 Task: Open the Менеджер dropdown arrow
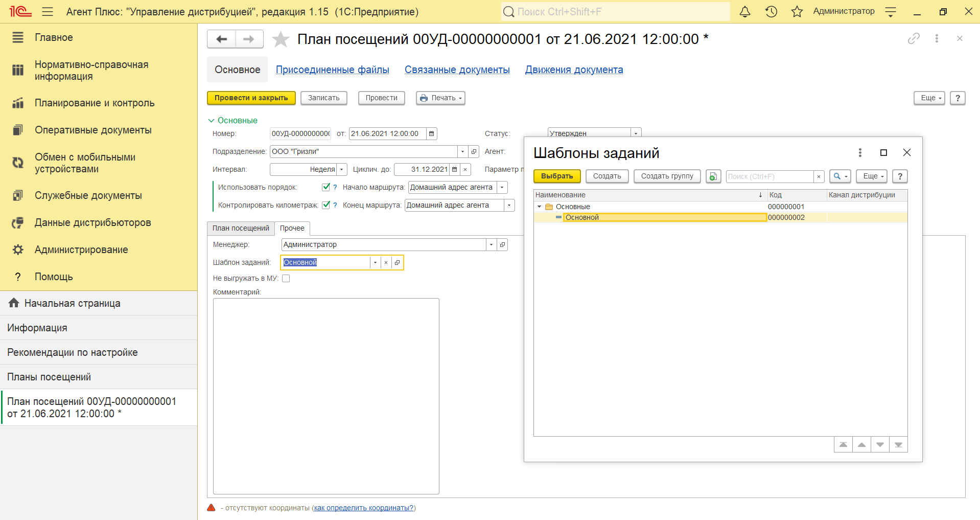[x=491, y=244]
